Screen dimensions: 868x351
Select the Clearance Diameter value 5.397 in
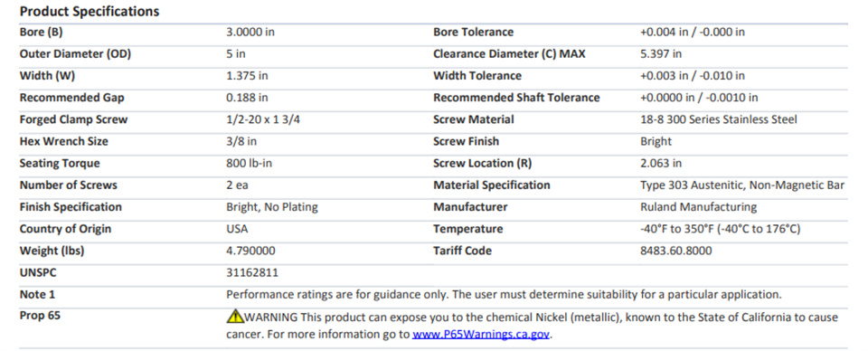(x=661, y=54)
